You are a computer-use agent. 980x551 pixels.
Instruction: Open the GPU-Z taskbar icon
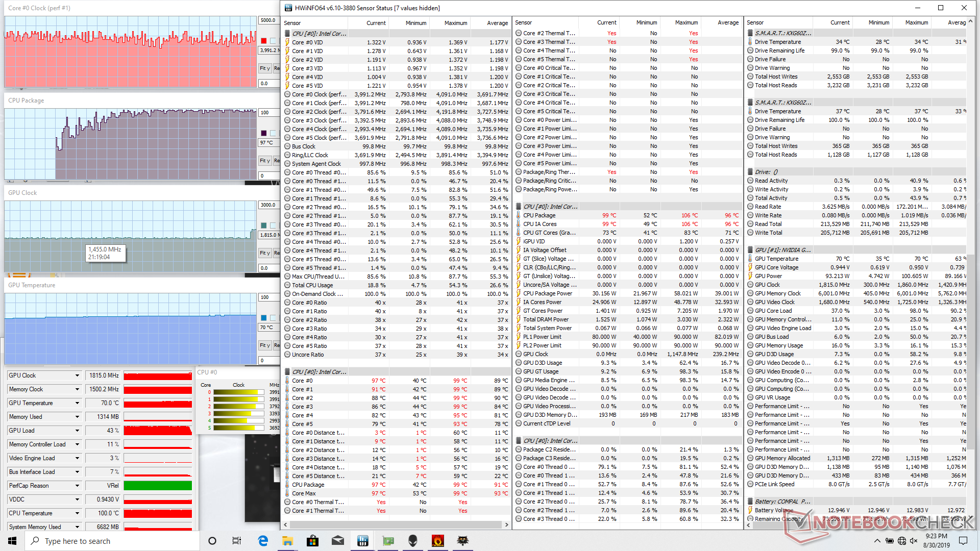pyautogui.click(x=388, y=541)
